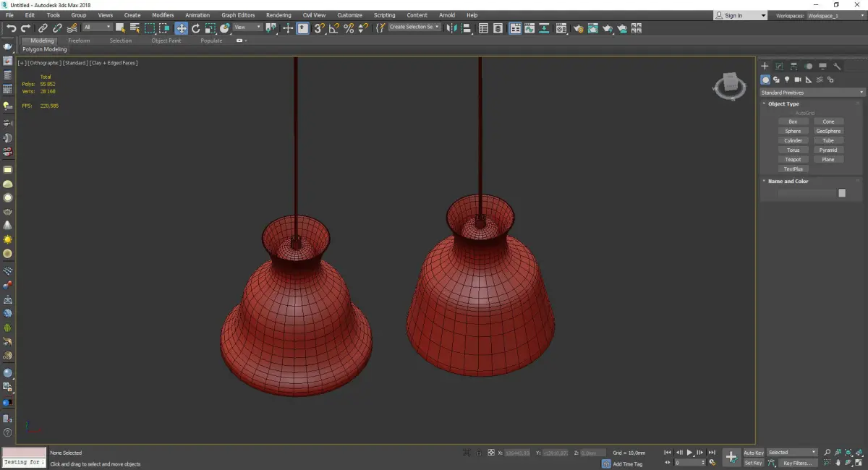The image size is (868, 470).
Task: Open the Scene Explorer toggle
Action: (483, 28)
